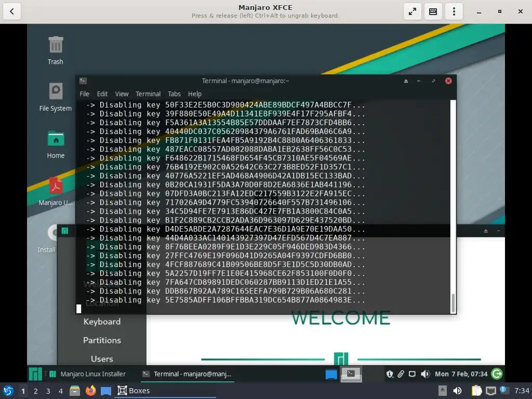Open the host clipboard tray icon
This screenshot has width=532, height=399.
(x=476, y=391)
